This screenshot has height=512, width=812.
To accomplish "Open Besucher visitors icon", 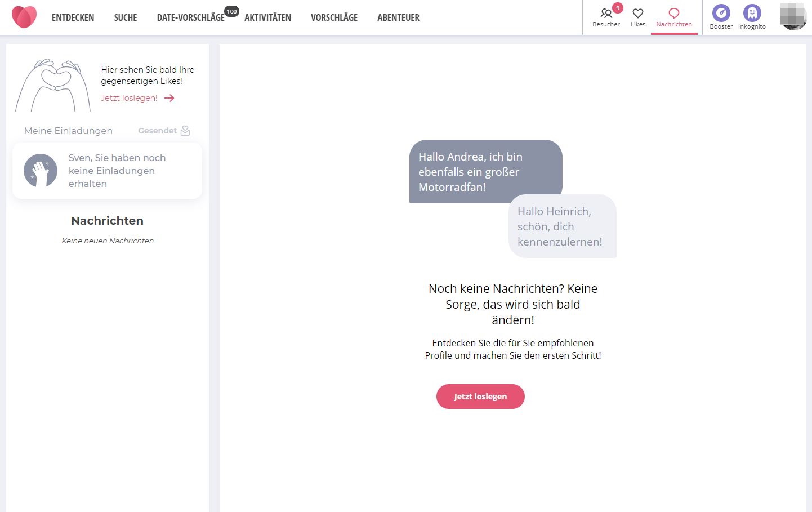I will (606, 17).
